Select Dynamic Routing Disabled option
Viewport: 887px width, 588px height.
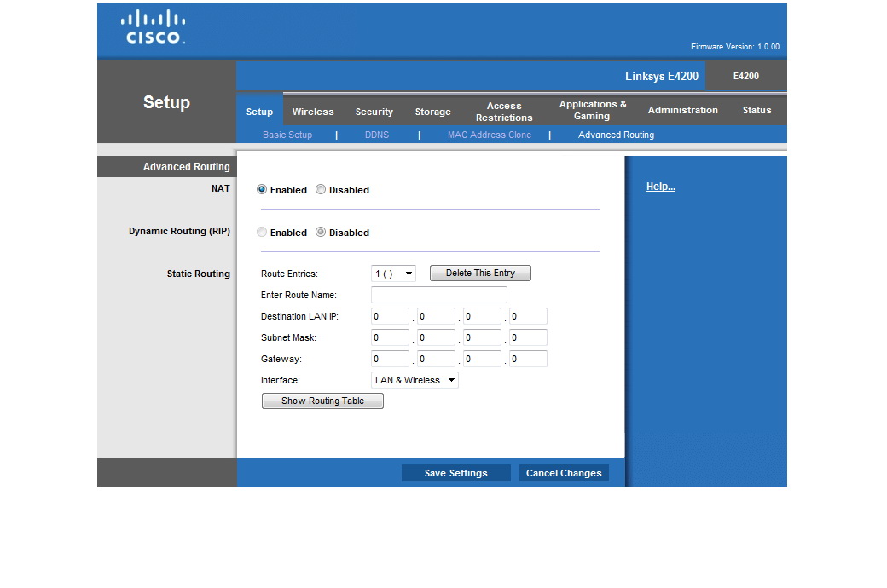tap(321, 233)
